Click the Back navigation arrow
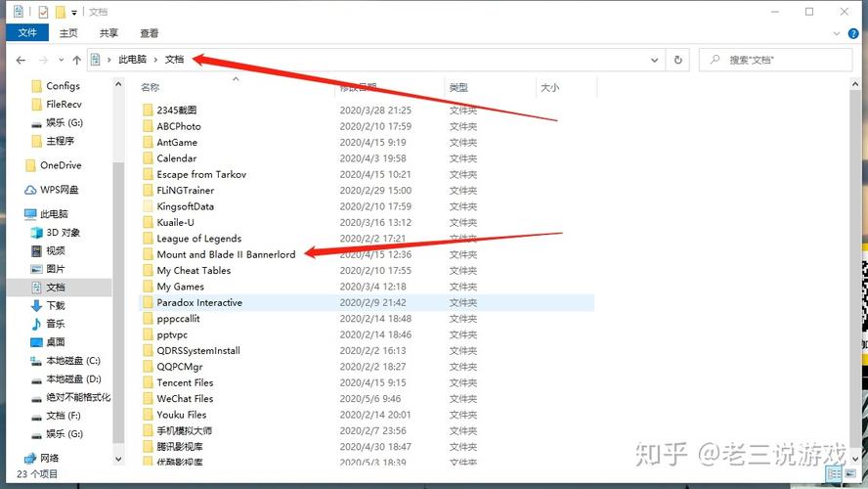 [x=21, y=60]
